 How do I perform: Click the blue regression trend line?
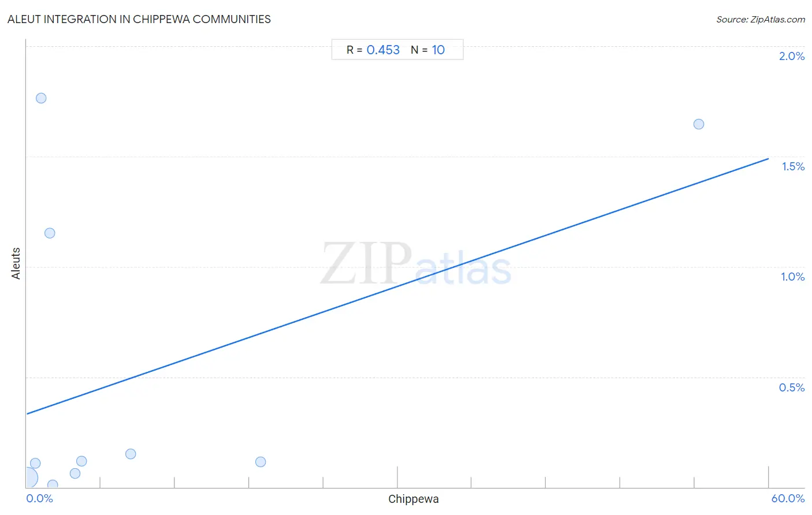[397, 286]
